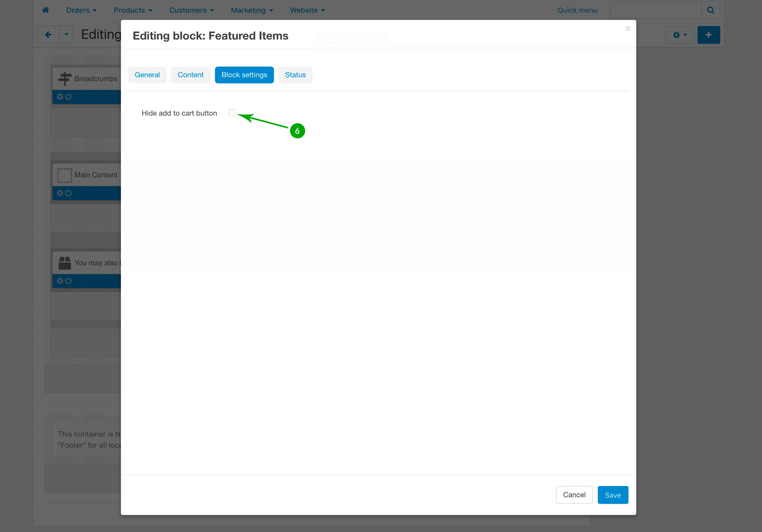Click the Save button
The image size is (762, 532).
(613, 495)
